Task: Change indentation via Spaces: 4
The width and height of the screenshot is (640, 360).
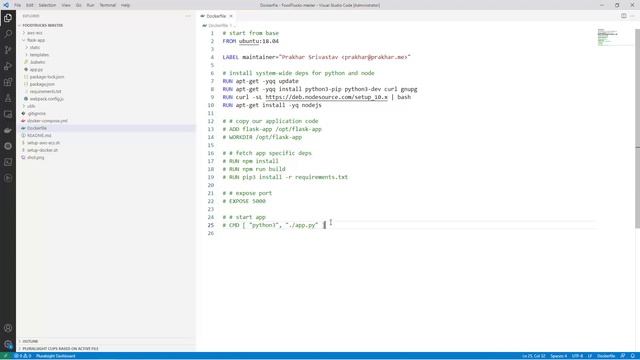Action: tap(558, 356)
